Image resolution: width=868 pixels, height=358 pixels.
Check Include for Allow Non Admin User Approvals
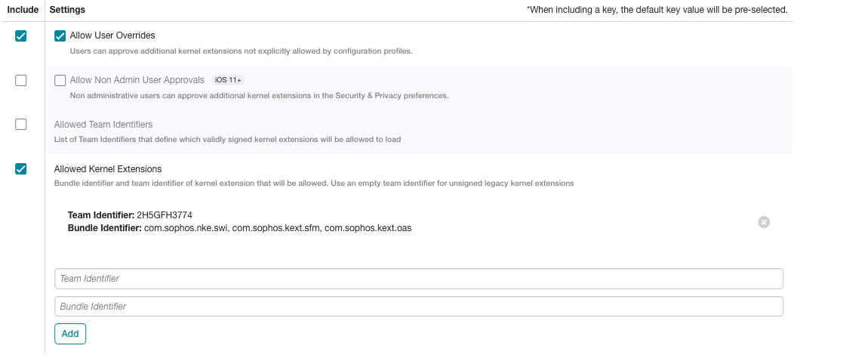pyautogui.click(x=20, y=80)
